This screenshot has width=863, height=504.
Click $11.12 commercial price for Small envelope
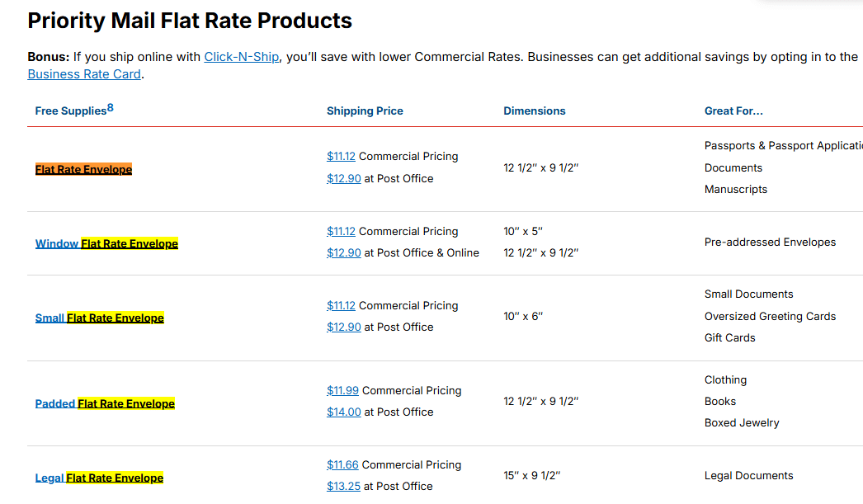(342, 306)
